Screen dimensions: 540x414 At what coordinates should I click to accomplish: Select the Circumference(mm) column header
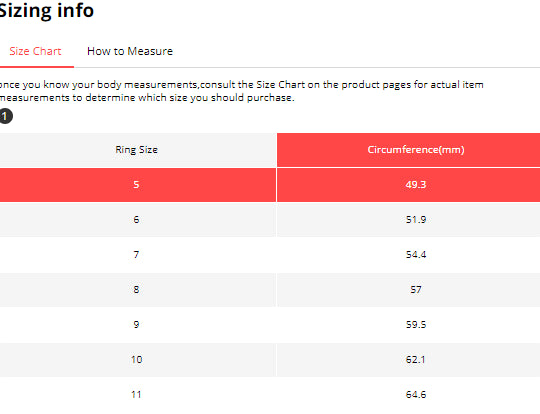(409, 150)
